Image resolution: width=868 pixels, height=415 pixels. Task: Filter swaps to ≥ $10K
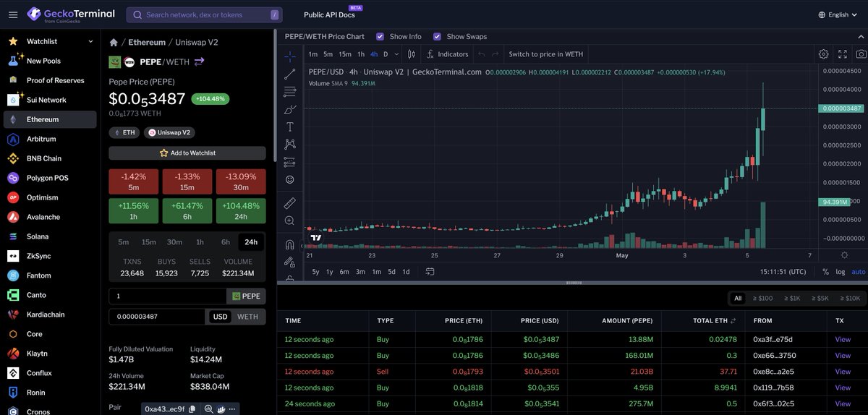(x=850, y=298)
